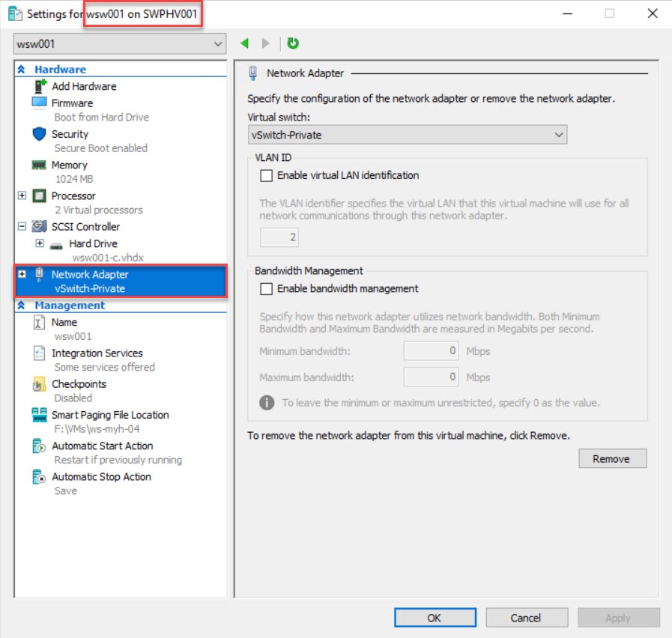Screen dimensions: 672x638
Task: Select the Automatic Start Action item
Action: pos(102,446)
